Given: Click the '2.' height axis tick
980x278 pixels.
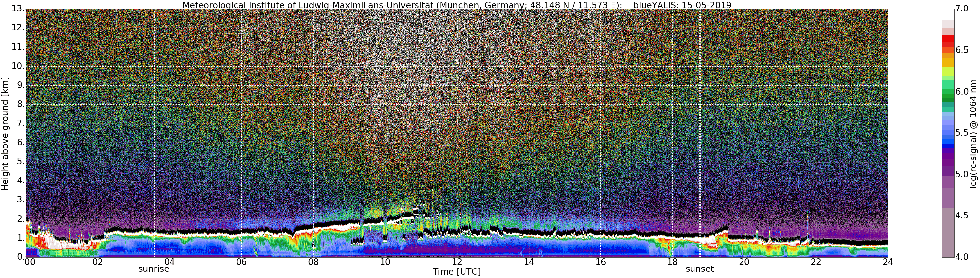Looking at the screenshot, I should (x=20, y=218).
